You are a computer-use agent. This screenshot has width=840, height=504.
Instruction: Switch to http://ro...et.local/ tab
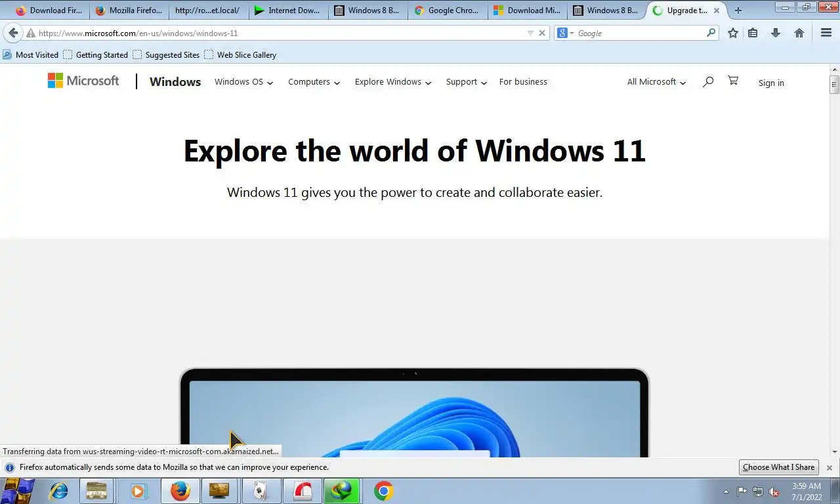pyautogui.click(x=208, y=10)
